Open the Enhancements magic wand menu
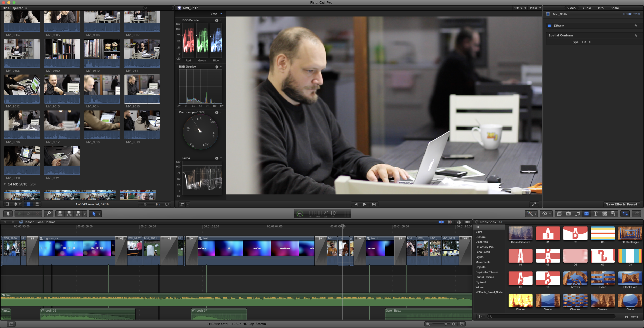 [531, 214]
